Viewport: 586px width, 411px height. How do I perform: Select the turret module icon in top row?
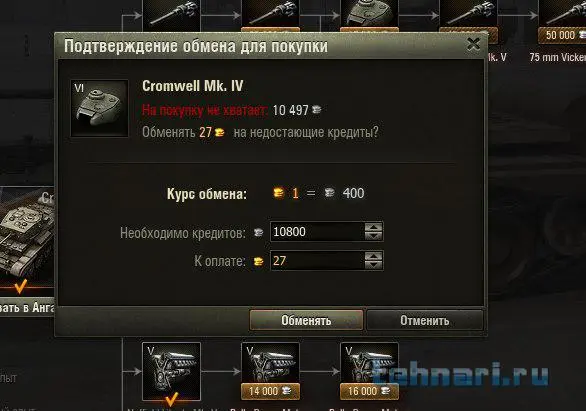tap(369, 15)
